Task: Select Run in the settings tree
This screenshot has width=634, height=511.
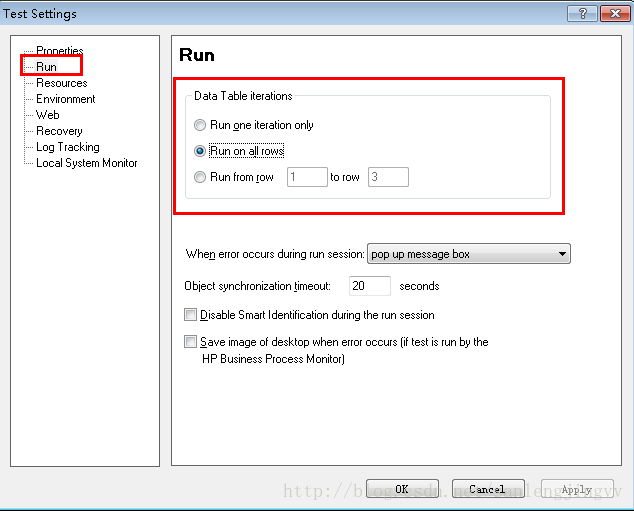Action: 46,67
